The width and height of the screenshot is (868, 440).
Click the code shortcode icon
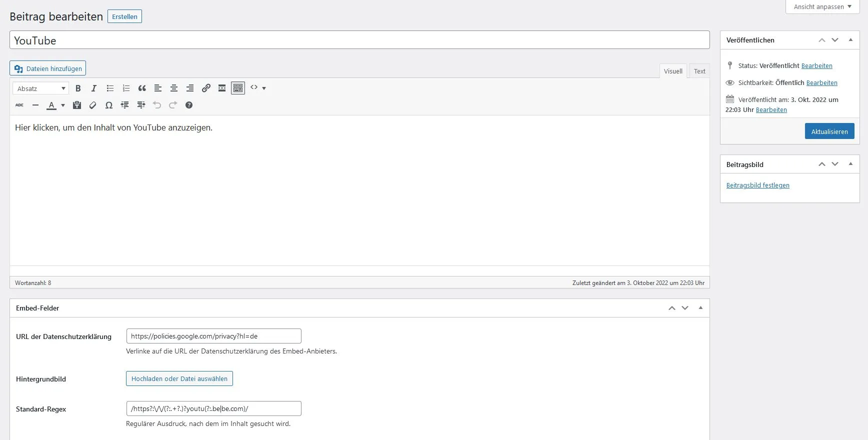pyautogui.click(x=254, y=87)
